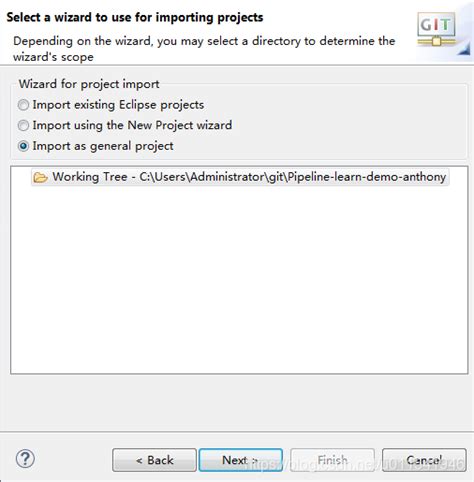Choose Import using the New Project wizard radio
474x482 pixels.
pos(23,126)
